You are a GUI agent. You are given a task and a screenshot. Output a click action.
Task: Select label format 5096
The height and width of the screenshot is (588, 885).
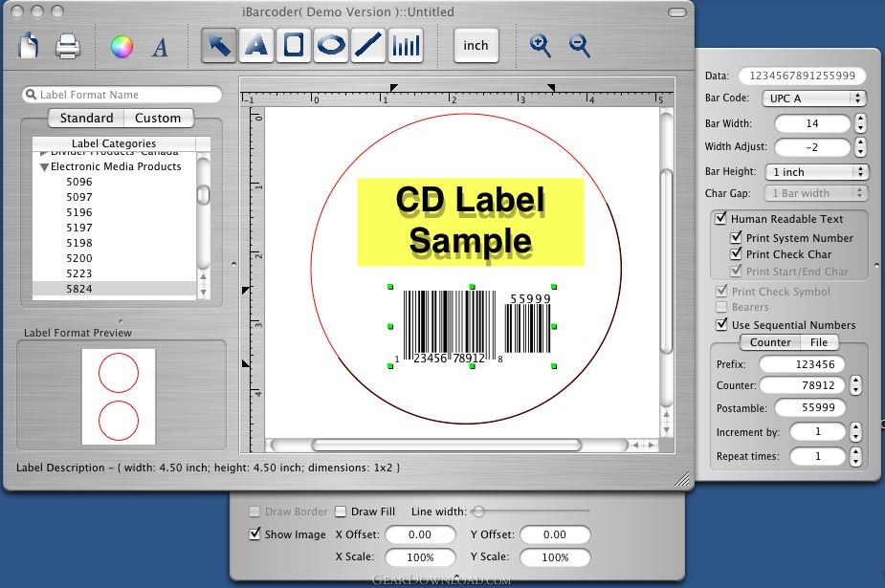(x=79, y=182)
